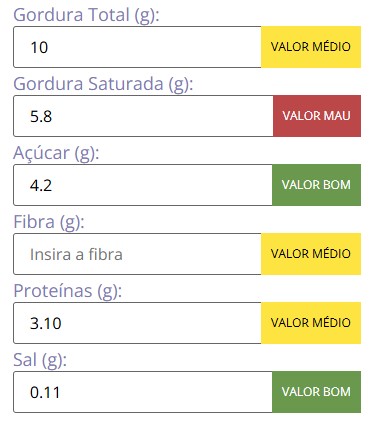Select the Gordura Saturada value field

tap(143, 116)
